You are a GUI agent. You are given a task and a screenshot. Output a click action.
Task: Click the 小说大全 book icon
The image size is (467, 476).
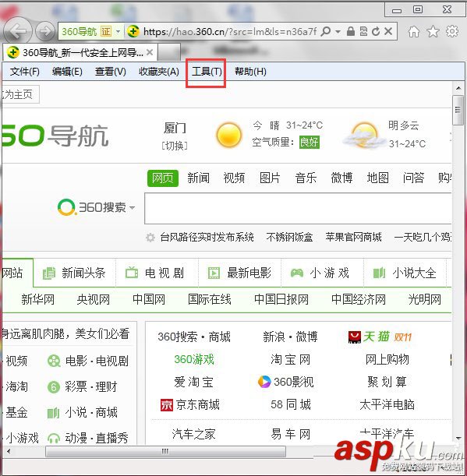pyautogui.click(x=379, y=273)
